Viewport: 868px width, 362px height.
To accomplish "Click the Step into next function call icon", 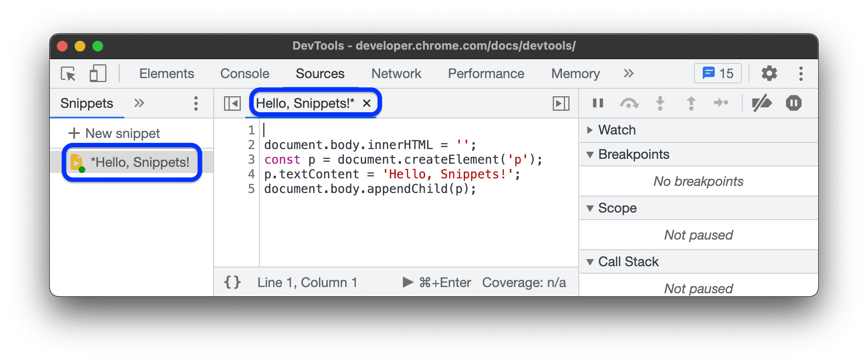I will pyautogui.click(x=660, y=103).
